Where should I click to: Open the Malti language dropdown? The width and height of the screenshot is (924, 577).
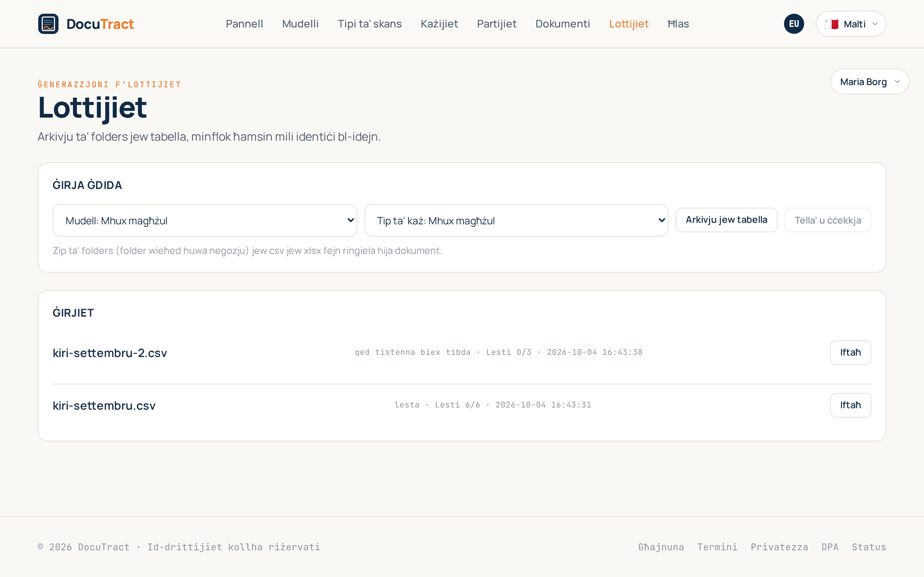click(851, 24)
